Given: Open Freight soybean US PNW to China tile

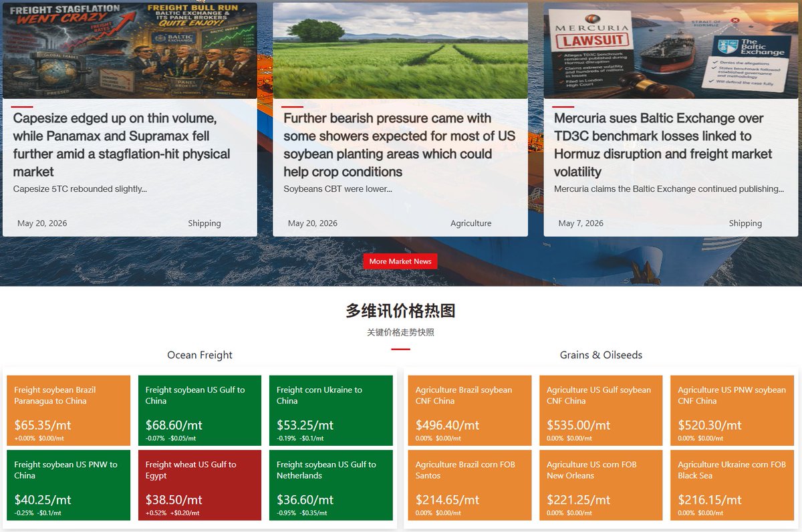Looking at the screenshot, I should (x=68, y=485).
